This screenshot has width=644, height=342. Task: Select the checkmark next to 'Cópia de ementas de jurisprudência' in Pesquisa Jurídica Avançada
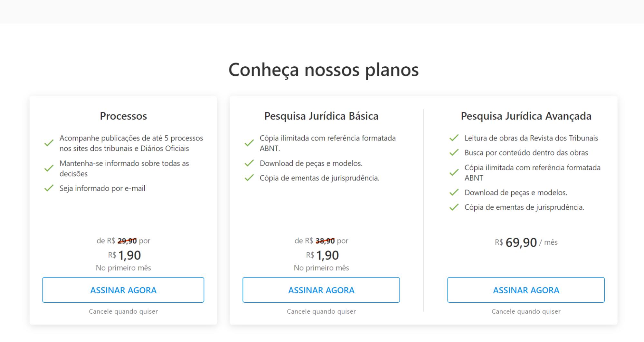[x=454, y=207]
